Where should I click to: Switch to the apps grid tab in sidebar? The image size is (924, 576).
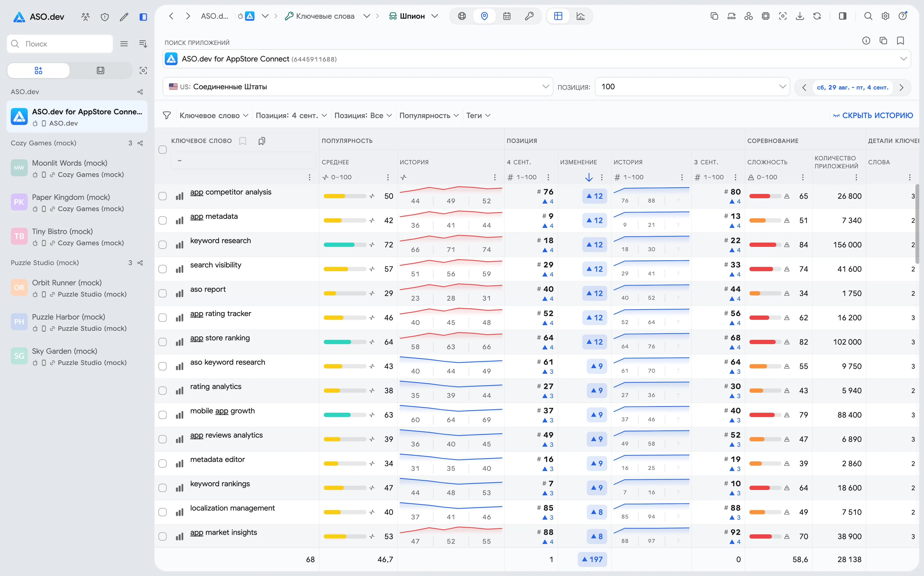(x=38, y=71)
